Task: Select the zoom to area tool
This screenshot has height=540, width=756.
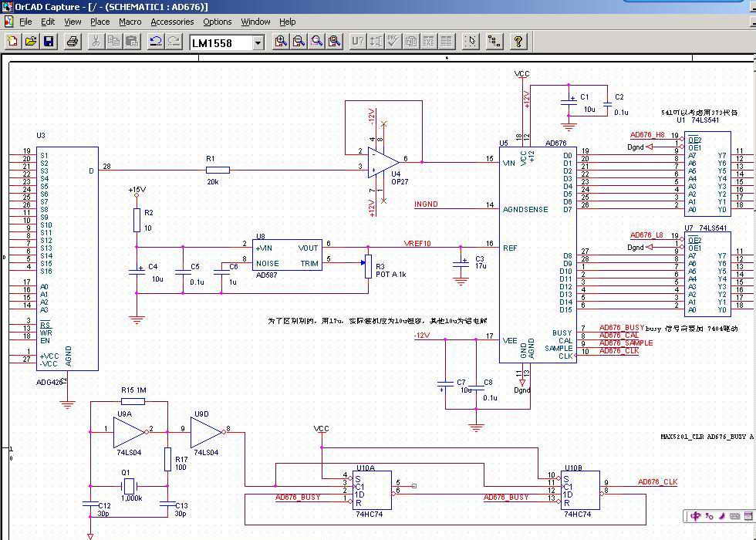Action: tap(316, 42)
